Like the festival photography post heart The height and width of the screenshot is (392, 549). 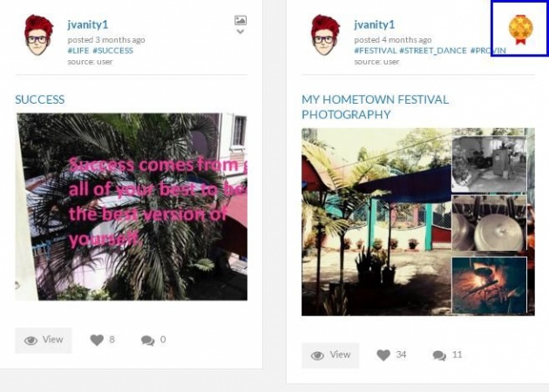[383, 355]
